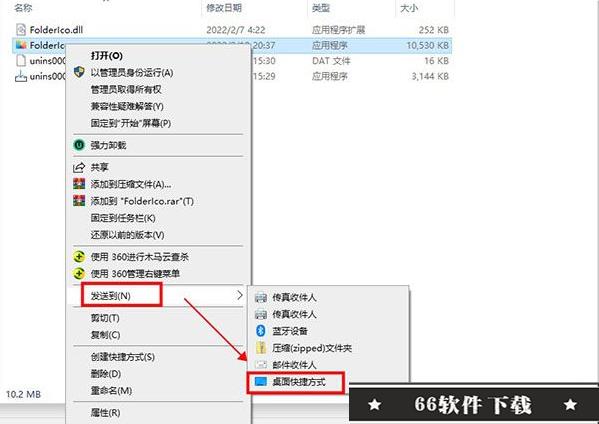Choose 属性(R) at the menu bottom
The image size is (599, 424).
tap(105, 413)
